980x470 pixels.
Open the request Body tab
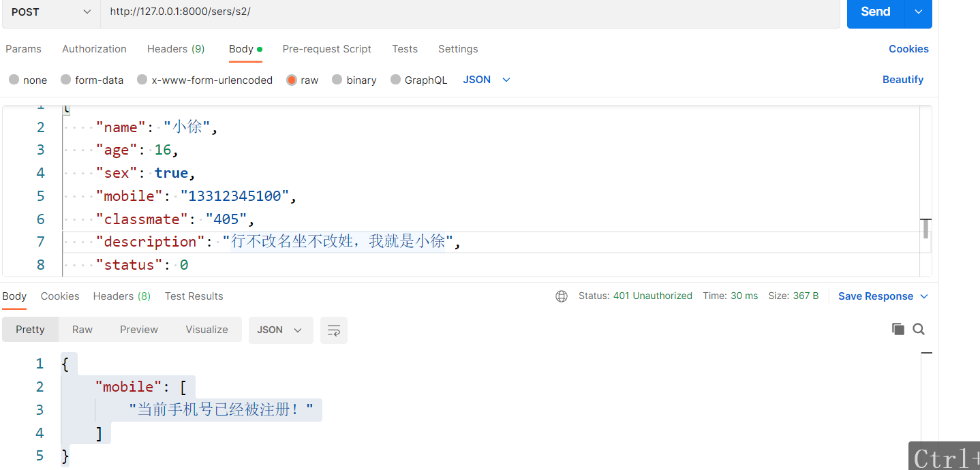[245, 49]
